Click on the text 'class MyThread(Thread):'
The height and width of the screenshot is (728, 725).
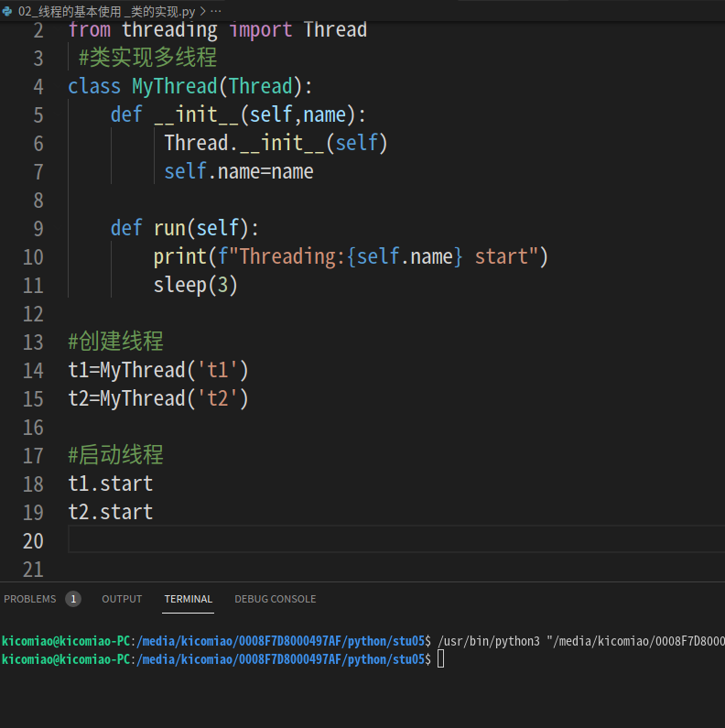[190, 87]
